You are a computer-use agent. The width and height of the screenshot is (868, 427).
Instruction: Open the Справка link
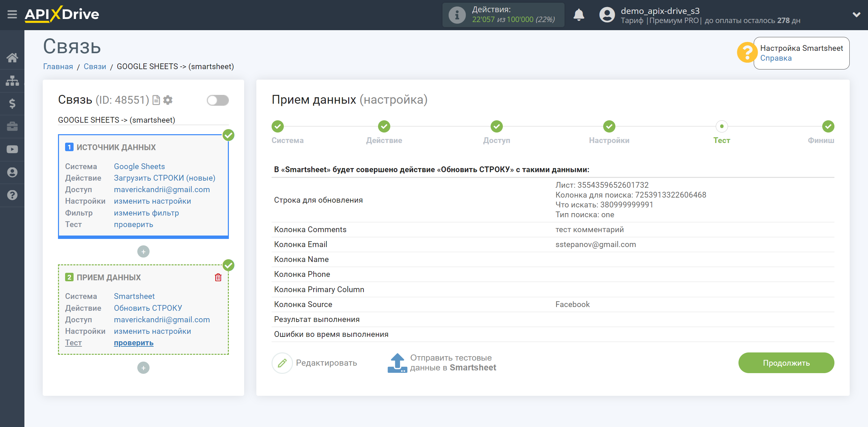[x=776, y=58]
